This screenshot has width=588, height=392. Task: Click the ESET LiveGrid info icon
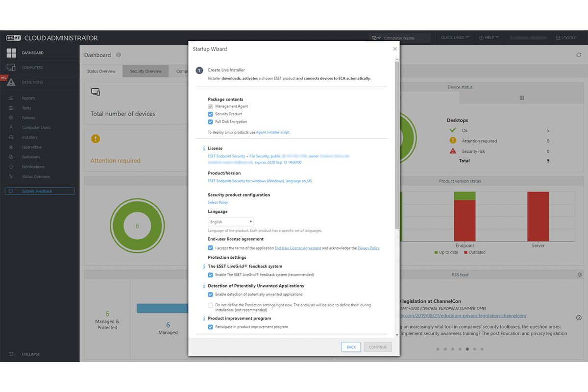(204, 267)
